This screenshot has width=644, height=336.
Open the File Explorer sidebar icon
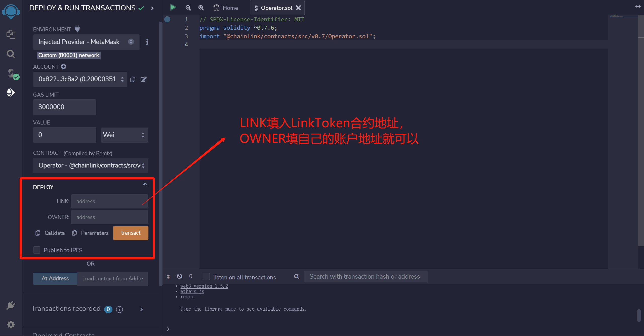pos(11,34)
